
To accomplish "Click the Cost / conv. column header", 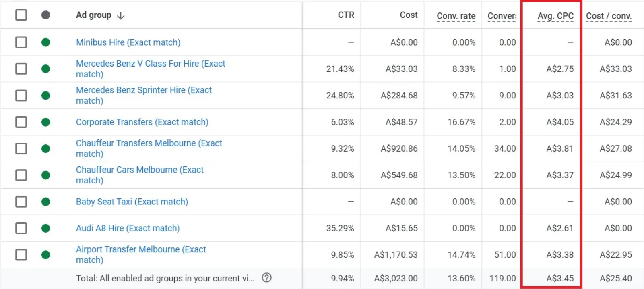I will point(609,16).
